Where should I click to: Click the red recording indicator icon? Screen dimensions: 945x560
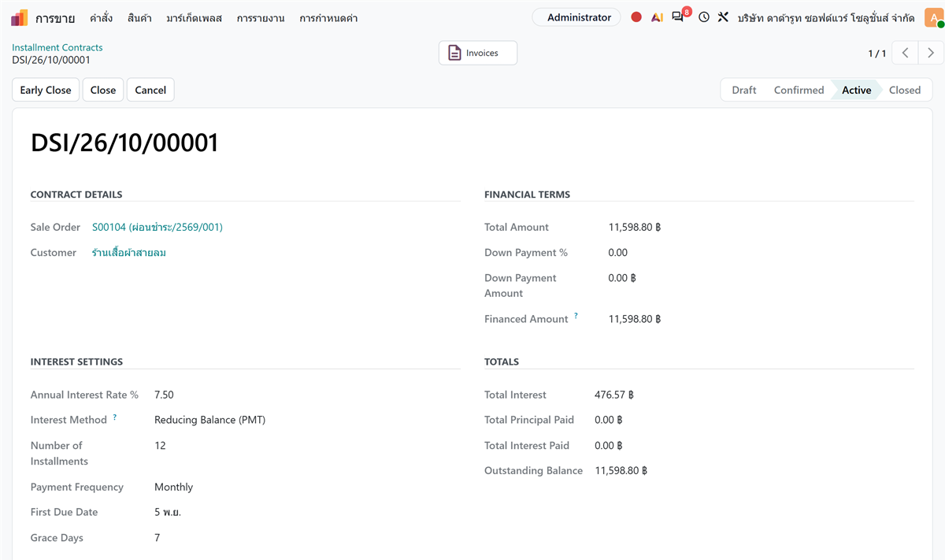[x=636, y=17]
